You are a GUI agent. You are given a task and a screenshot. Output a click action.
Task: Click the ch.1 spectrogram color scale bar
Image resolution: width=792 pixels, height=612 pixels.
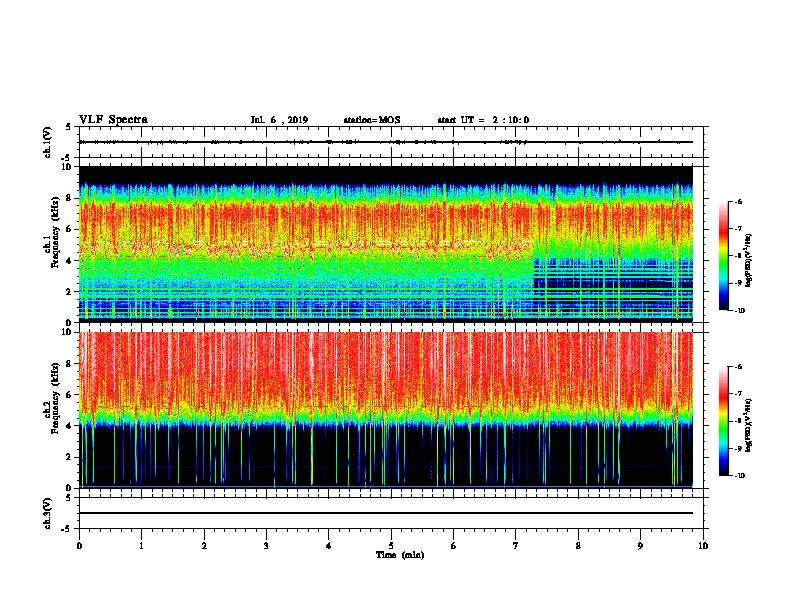tap(723, 256)
